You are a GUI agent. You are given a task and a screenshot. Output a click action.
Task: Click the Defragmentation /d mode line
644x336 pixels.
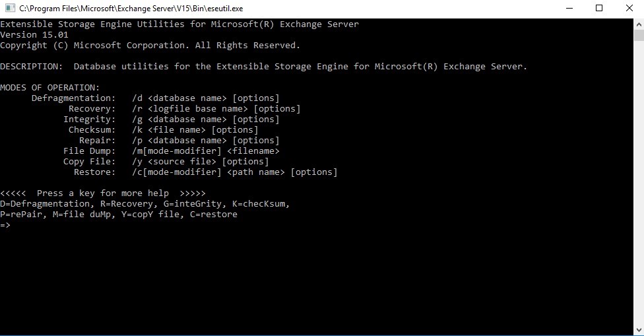[x=155, y=98]
